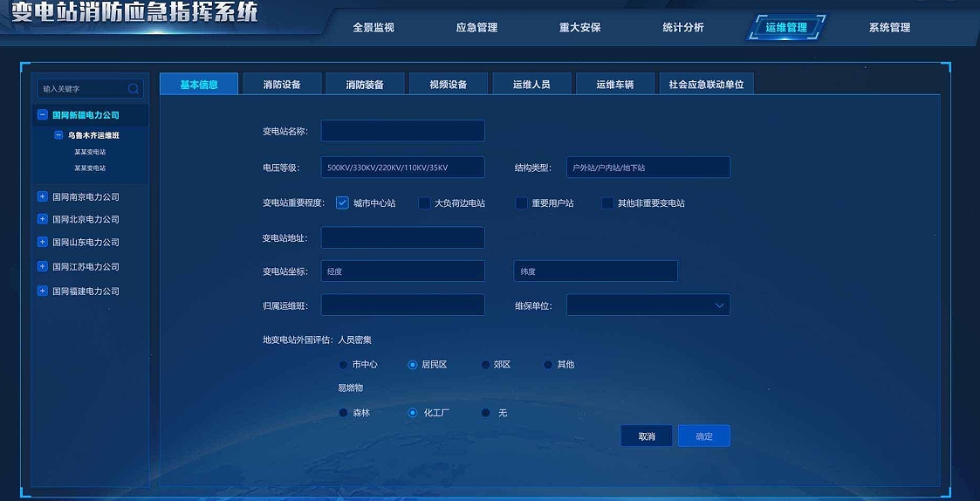Click the 变电站名称 input field

point(403,131)
